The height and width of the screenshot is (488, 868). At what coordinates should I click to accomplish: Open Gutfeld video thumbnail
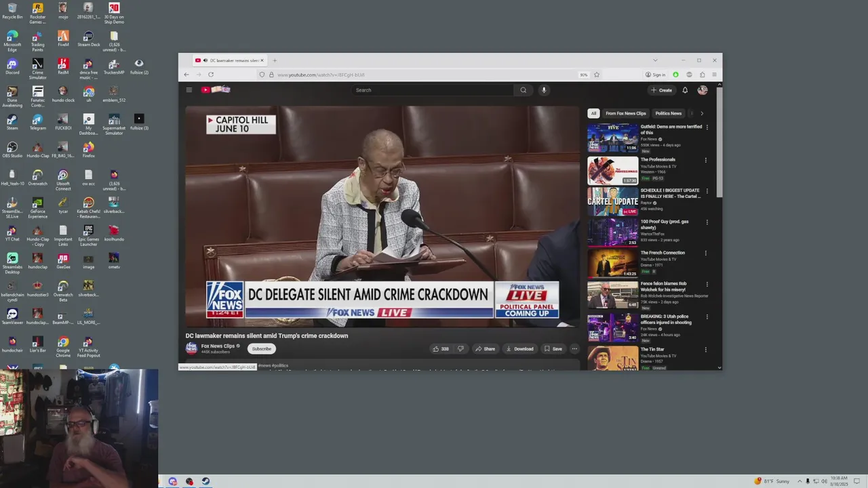[x=613, y=138]
